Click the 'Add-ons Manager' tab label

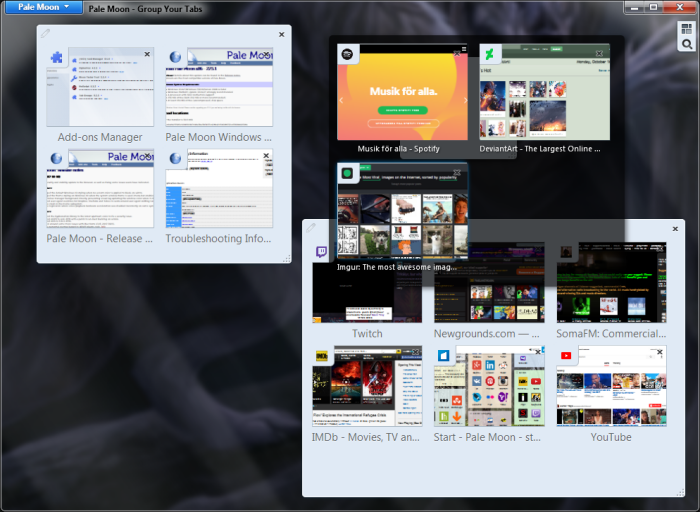click(100, 137)
